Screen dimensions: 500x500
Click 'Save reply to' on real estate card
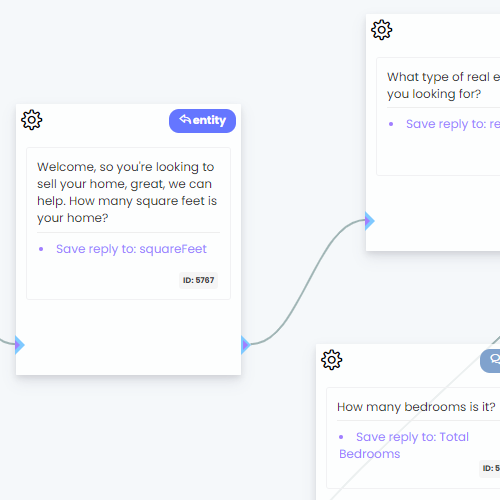(x=453, y=124)
